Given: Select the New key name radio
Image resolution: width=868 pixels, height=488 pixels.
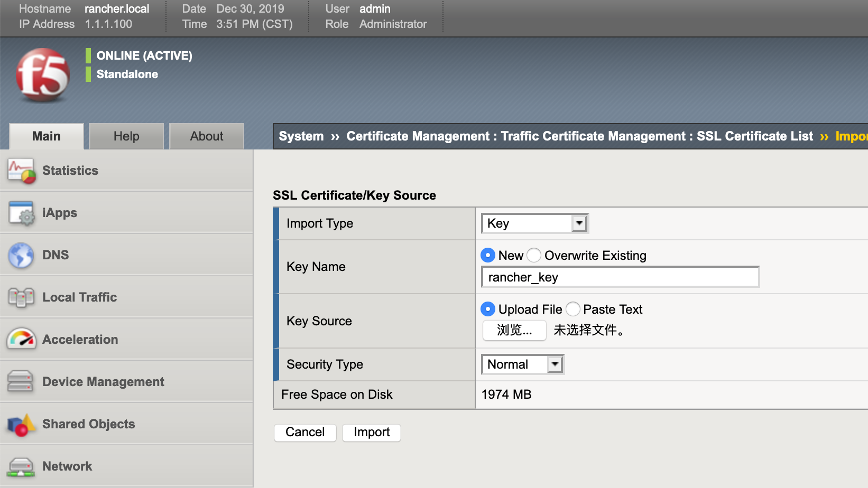Looking at the screenshot, I should coord(488,256).
